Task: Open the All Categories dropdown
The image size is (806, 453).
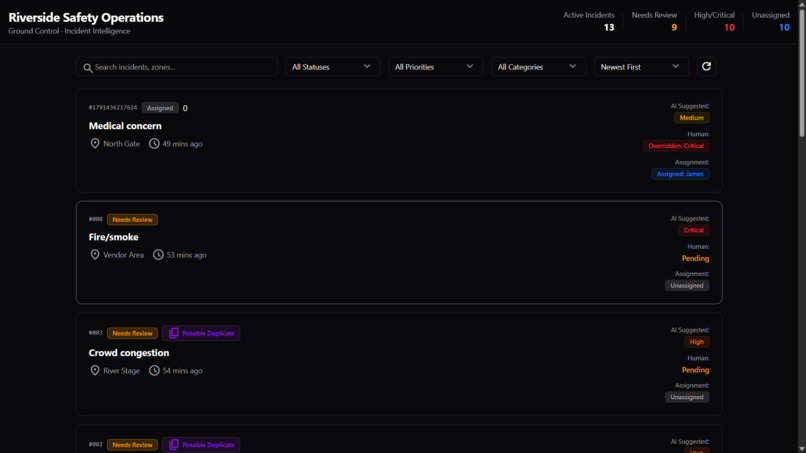Action: coord(538,67)
